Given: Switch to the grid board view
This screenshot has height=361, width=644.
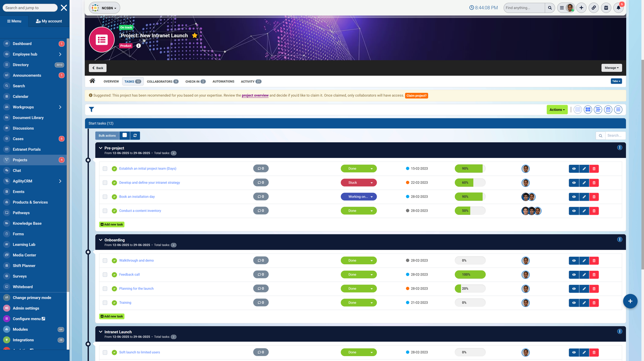Looking at the screenshot, I should (588, 110).
